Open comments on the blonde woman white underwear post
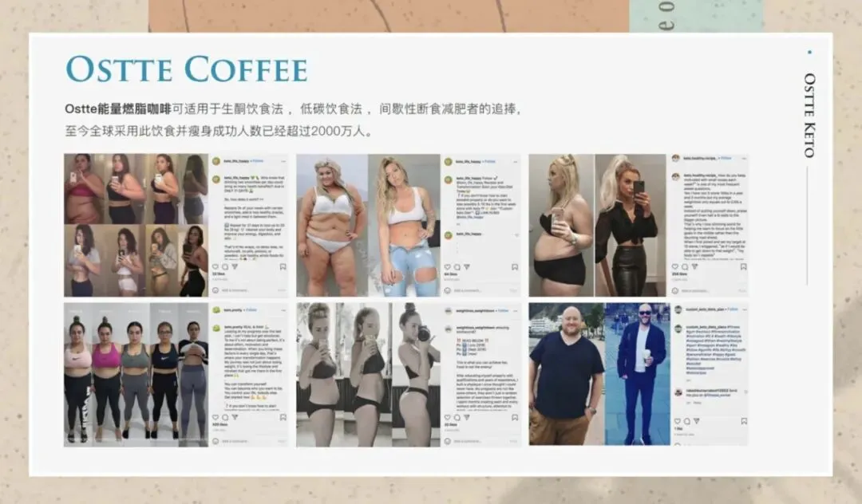Screen dimensions: 862x504 457,267
